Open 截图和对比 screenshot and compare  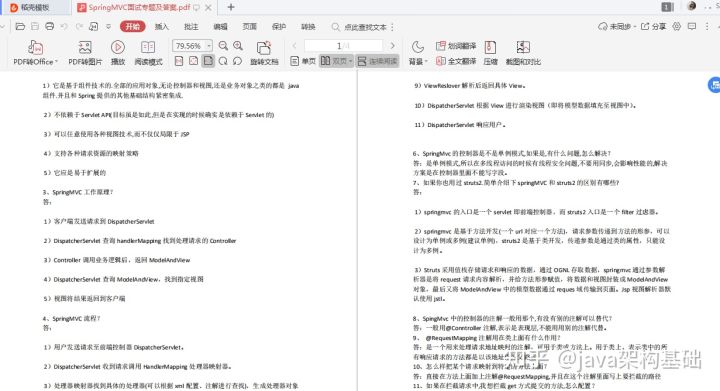[x=523, y=52]
